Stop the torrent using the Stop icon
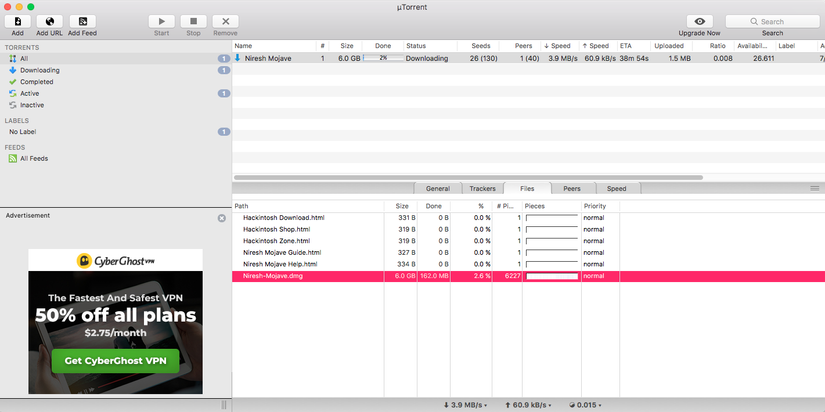This screenshot has width=825, height=412. [x=194, y=22]
